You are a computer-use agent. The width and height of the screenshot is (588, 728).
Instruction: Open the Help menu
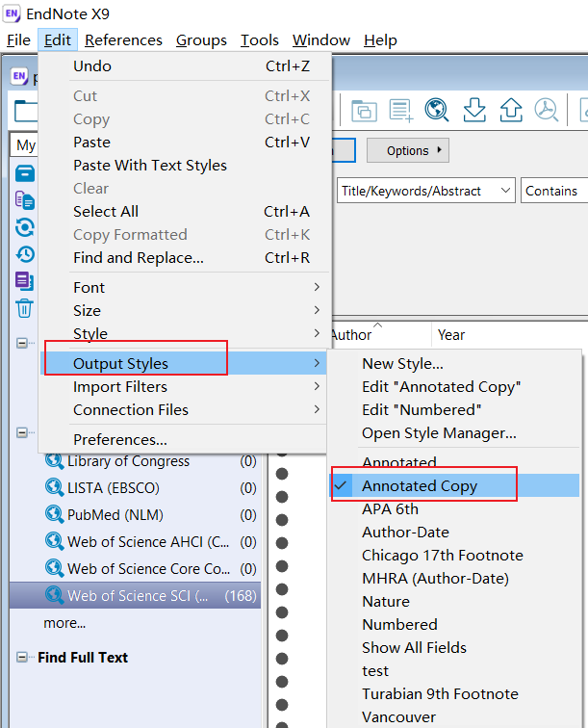coord(380,40)
